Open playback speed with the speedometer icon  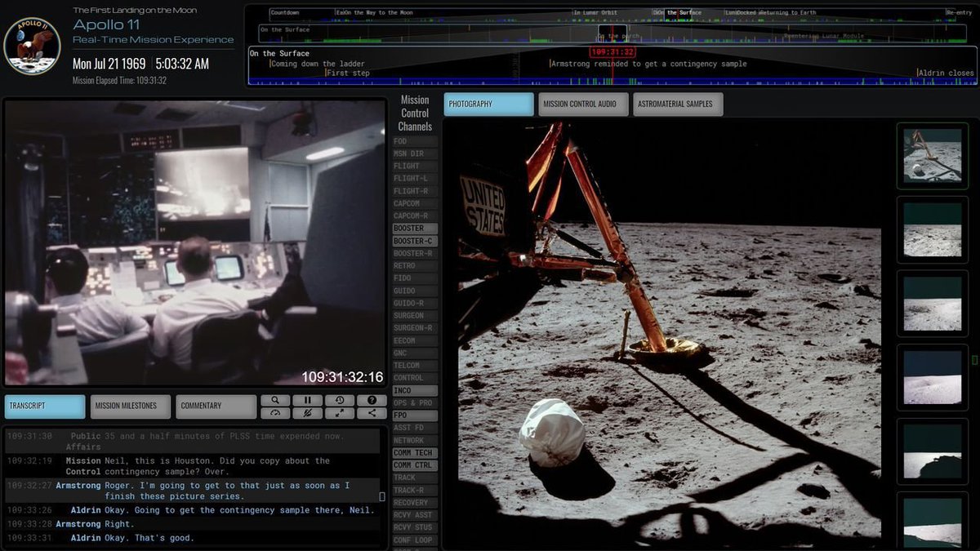point(275,415)
